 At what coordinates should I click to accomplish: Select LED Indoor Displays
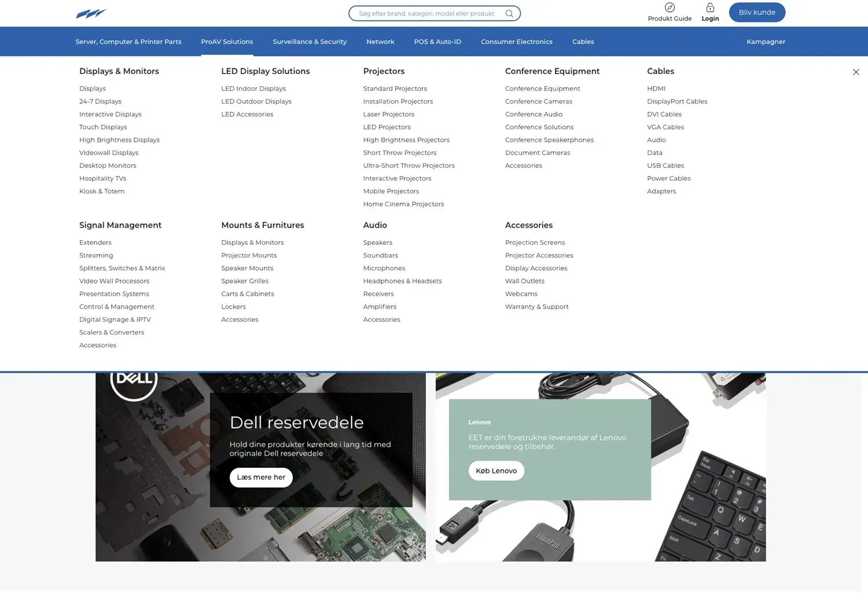pos(253,89)
